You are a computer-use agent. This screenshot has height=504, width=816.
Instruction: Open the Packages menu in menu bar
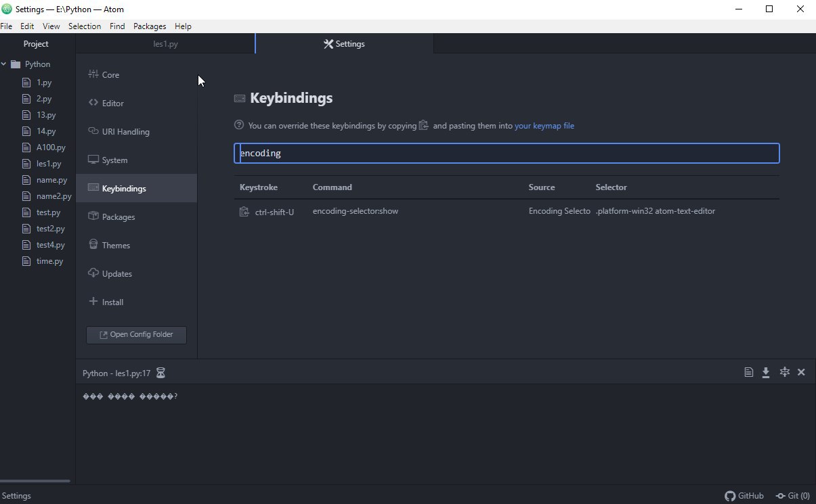(150, 26)
